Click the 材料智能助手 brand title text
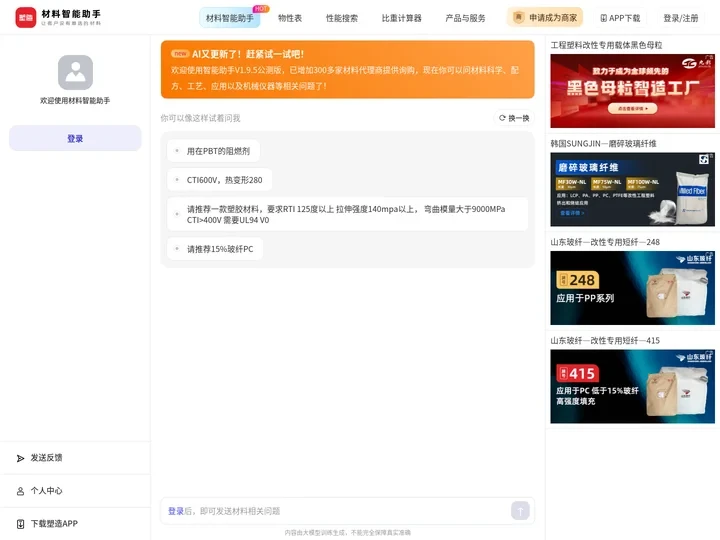The image size is (720, 540). coord(71,14)
